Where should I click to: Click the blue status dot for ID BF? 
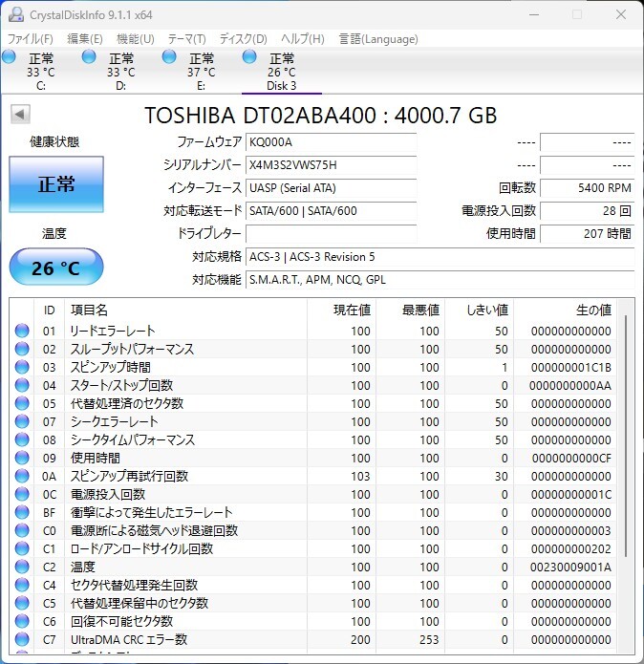pos(22,513)
